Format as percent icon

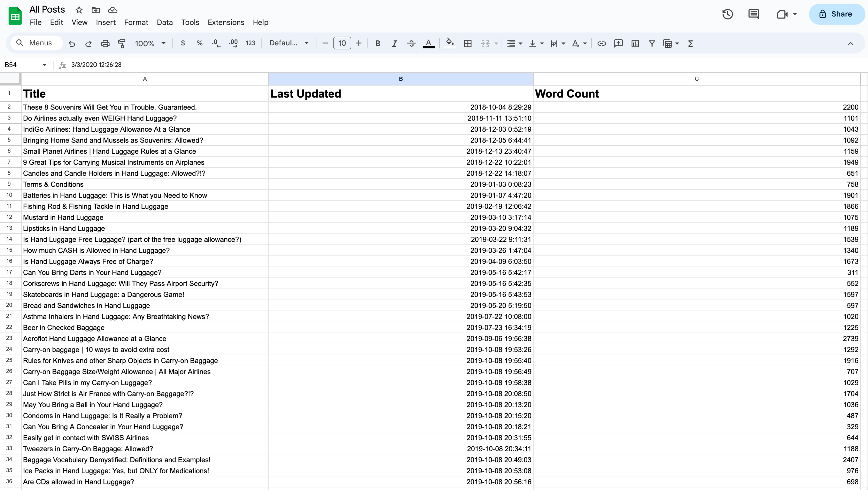(x=200, y=43)
